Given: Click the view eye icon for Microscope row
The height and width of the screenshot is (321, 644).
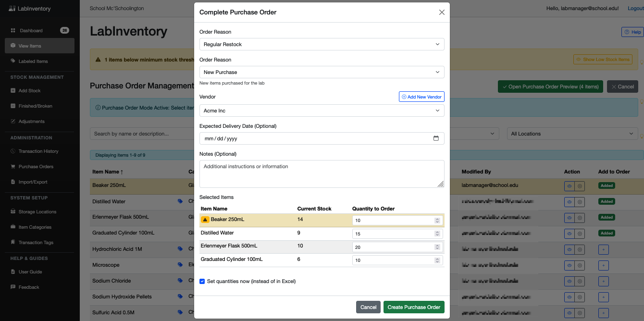Looking at the screenshot, I should (x=570, y=265).
